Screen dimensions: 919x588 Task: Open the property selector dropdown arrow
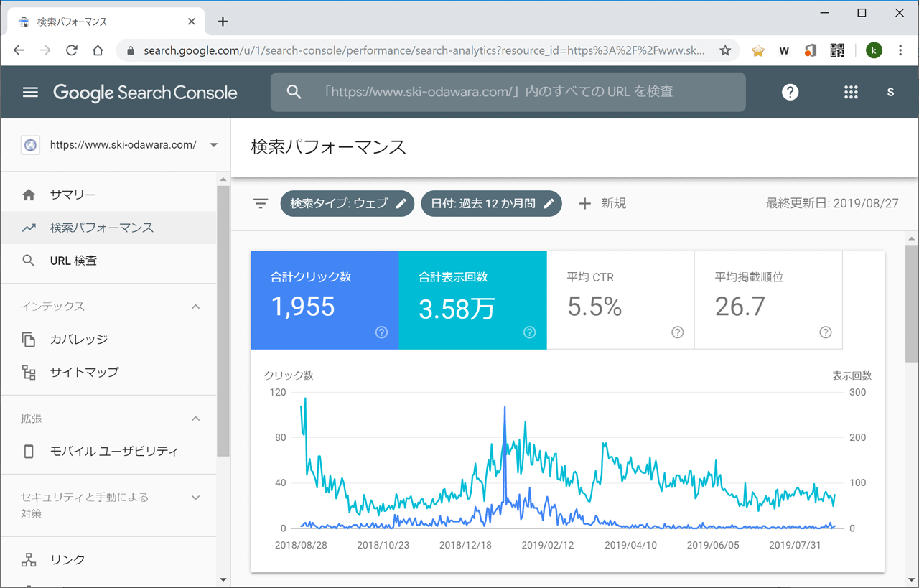coord(213,145)
